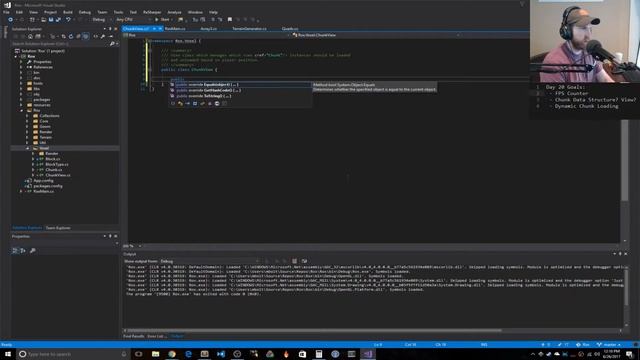
Task: Expand the Render folder under Voxel
Action: pos(33,153)
